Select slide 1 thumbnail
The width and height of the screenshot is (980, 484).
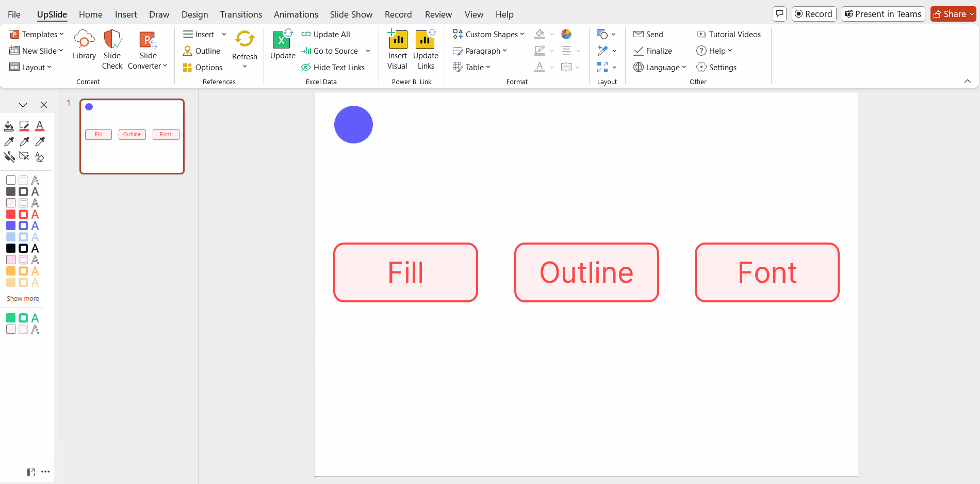132,136
